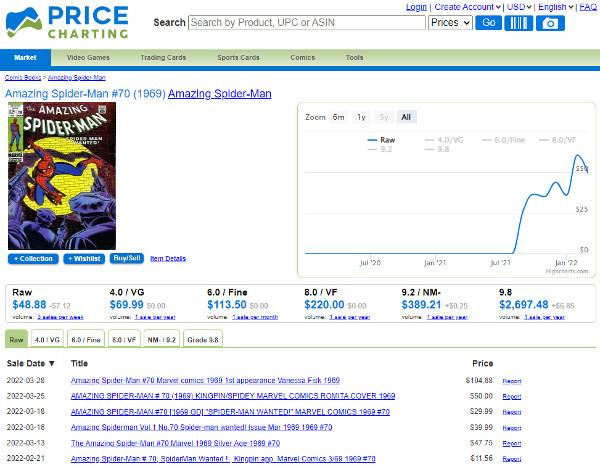Sort by Sale Date column arrow
This screenshot has width=600, height=467.
click(52, 363)
